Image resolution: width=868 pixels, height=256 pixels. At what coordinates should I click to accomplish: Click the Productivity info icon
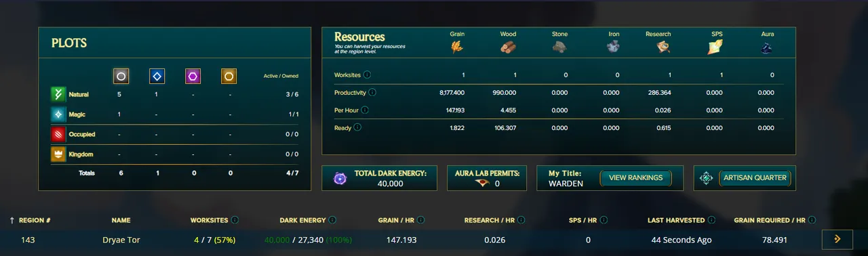tap(372, 92)
